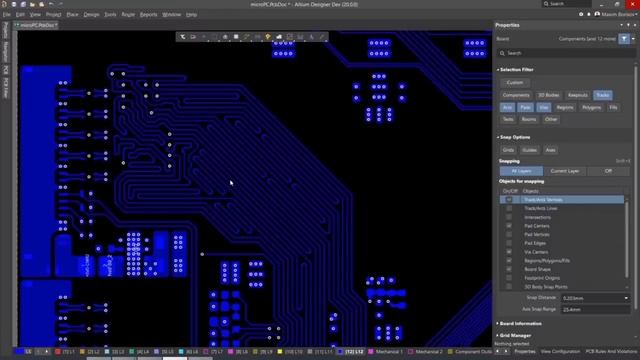Activate the Length Tuning tool

[x=257, y=37]
